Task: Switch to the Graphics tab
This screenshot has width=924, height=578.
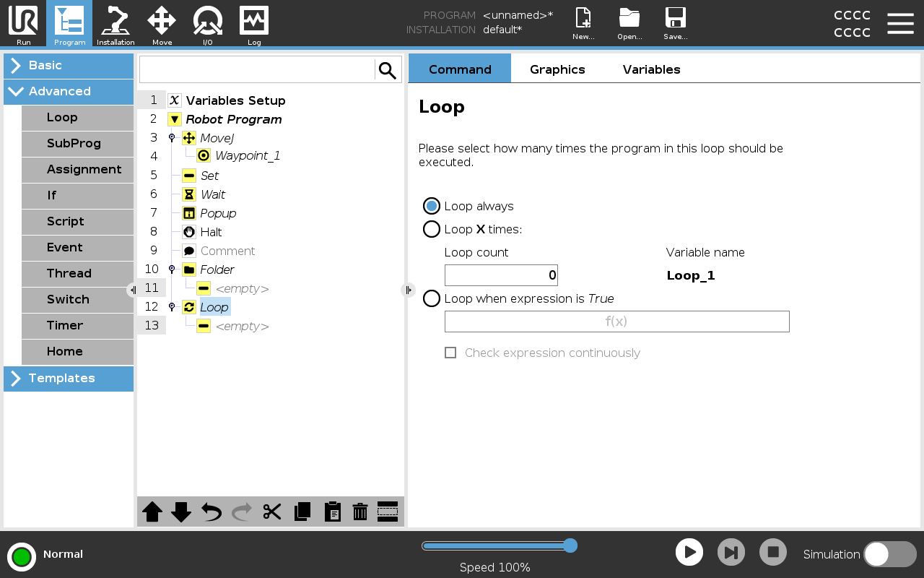Action: pyautogui.click(x=557, y=69)
